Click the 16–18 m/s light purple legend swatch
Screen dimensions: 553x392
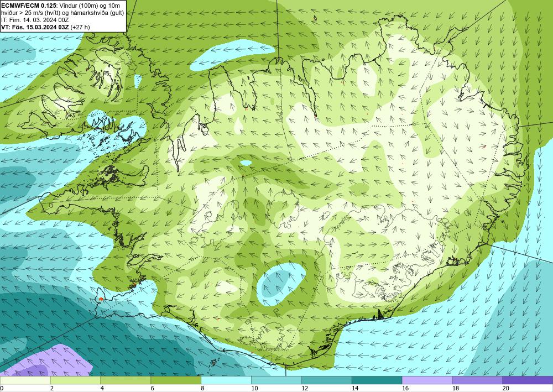pos(427,380)
